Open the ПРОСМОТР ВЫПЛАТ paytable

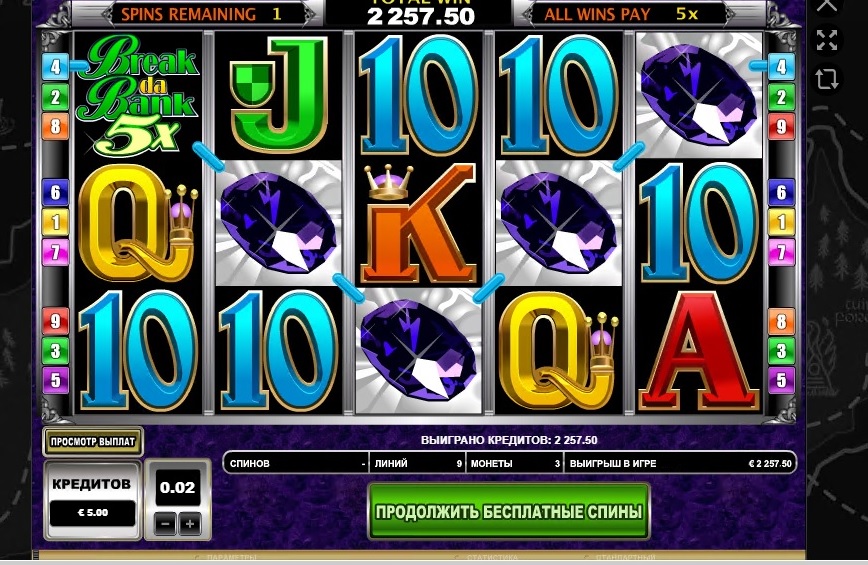(93, 442)
